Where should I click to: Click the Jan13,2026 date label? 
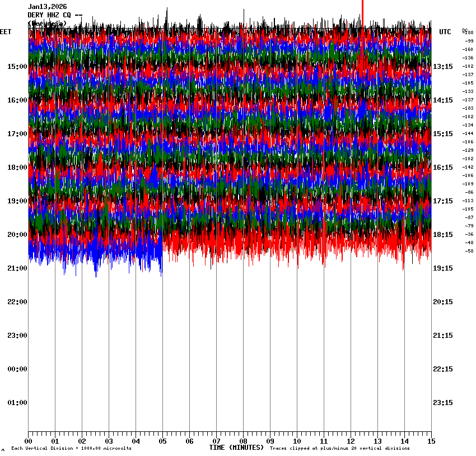pos(47,7)
